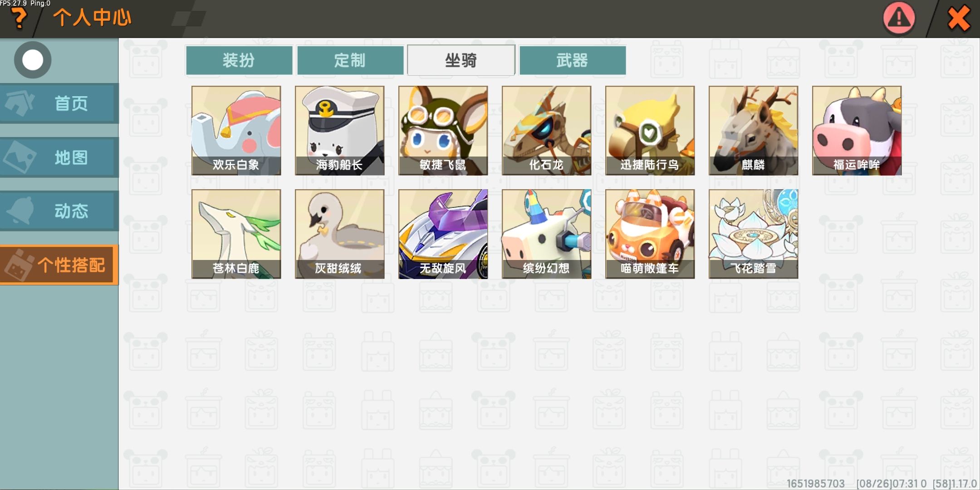Go to 首页 in the sidebar
Viewport: 980px width, 490px height.
[59, 103]
